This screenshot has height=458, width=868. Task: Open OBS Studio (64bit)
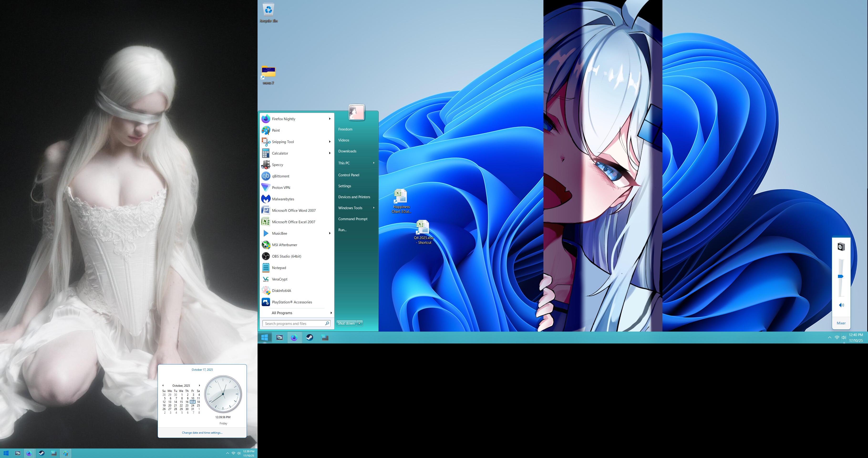pos(286,256)
